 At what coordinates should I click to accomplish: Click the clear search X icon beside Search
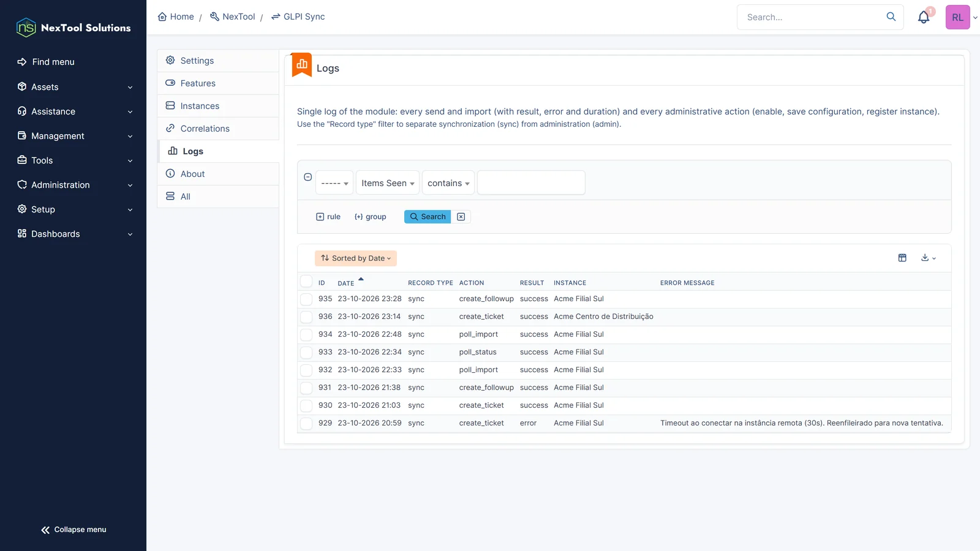pos(461,217)
